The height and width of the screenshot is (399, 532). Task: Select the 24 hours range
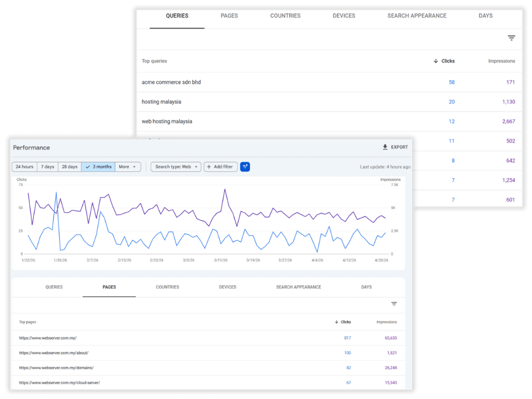point(24,167)
